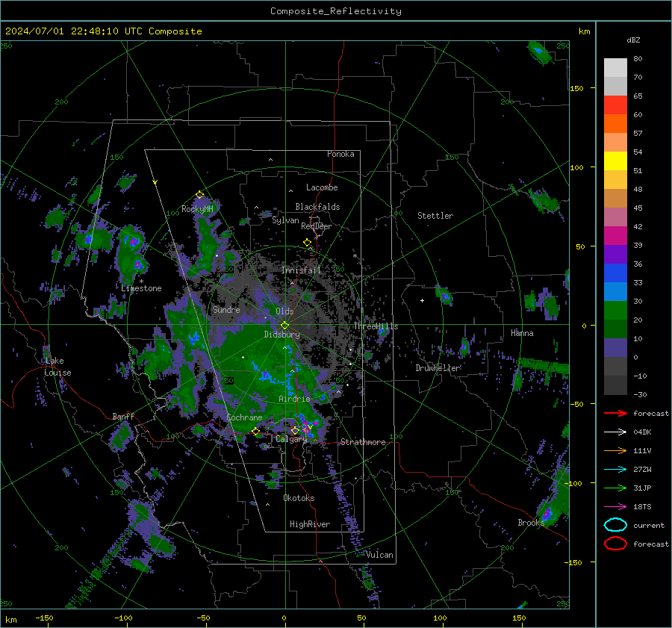Screen dimensions: 672x628
Task: Pick the indigo 0-10 dBZ swatch
Action: 615,348
